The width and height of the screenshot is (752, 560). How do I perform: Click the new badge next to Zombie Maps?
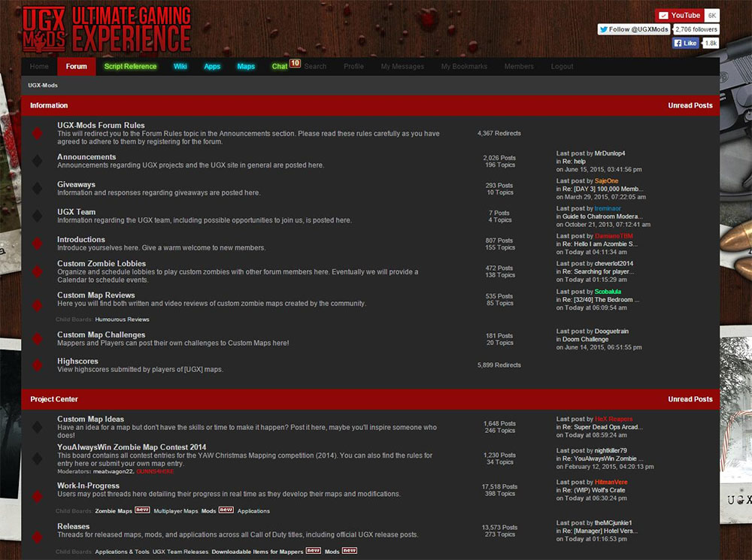click(x=142, y=510)
